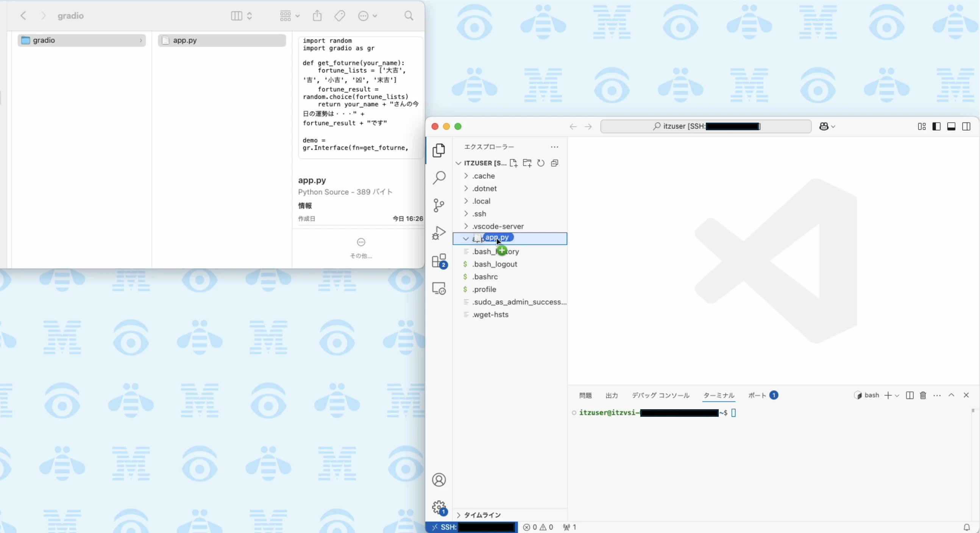This screenshot has width=980, height=533.
Task: Toggle the bottom panel in VS Code
Action: pos(952,127)
